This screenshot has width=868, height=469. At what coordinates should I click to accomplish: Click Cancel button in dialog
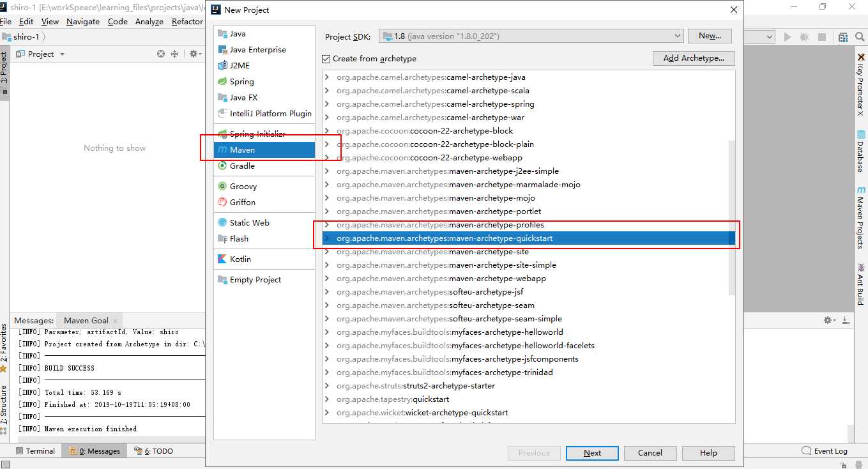(650, 453)
